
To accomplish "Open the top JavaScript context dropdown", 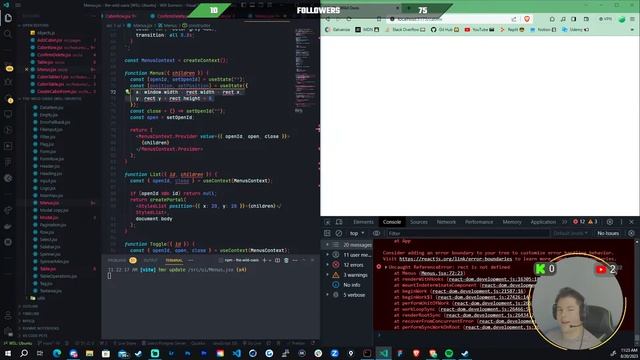I will click(x=357, y=233).
